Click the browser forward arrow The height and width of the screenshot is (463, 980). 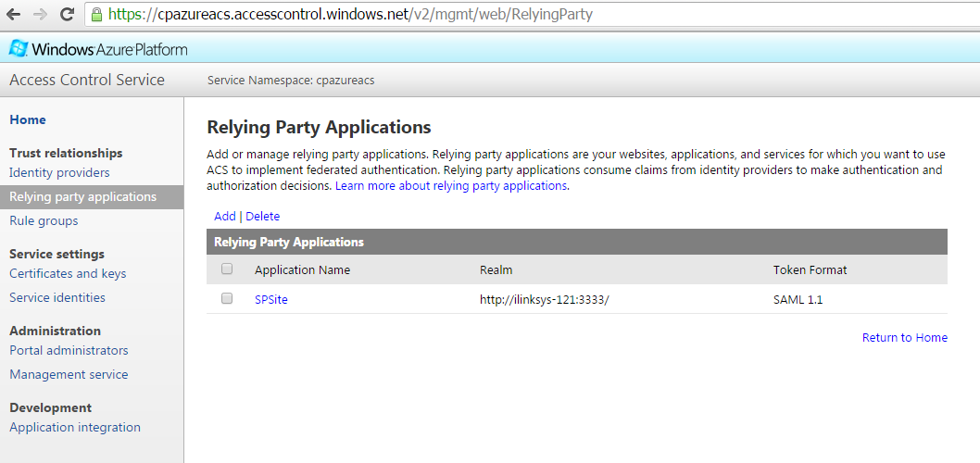[x=40, y=15]
